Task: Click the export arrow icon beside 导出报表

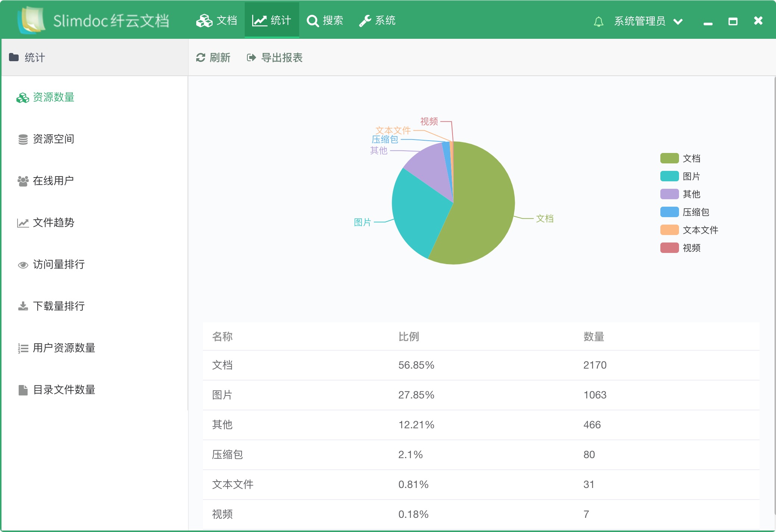Action: pos(251,57)
